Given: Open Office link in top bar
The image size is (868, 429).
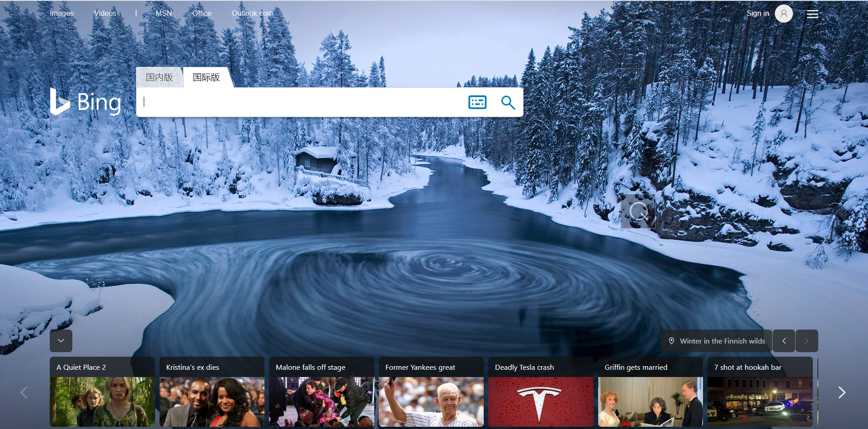Looking at the screenshot, I should (x=202, y=14).
